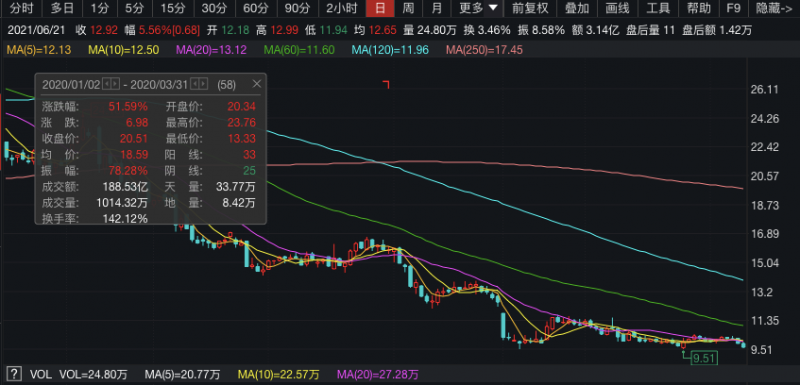Screen dimensions: 800x385
Task: Step start date 2020/01/02 backward
Action: (106, 84)
